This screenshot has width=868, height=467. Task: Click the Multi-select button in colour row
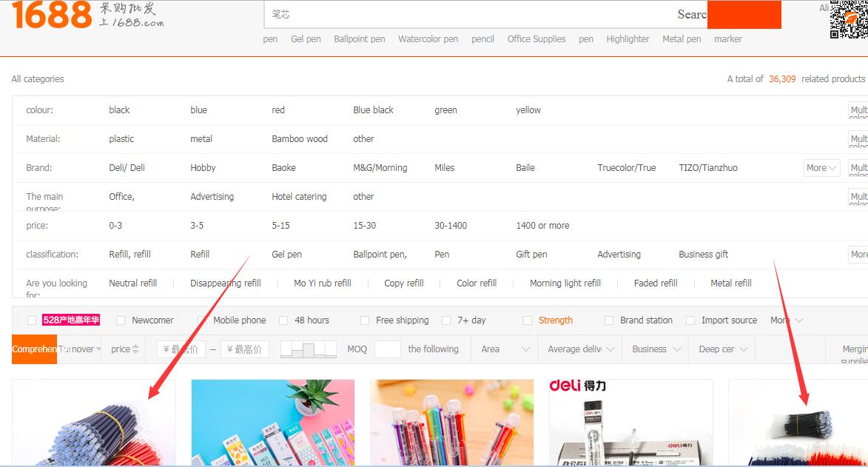click(x=858, y=110)
